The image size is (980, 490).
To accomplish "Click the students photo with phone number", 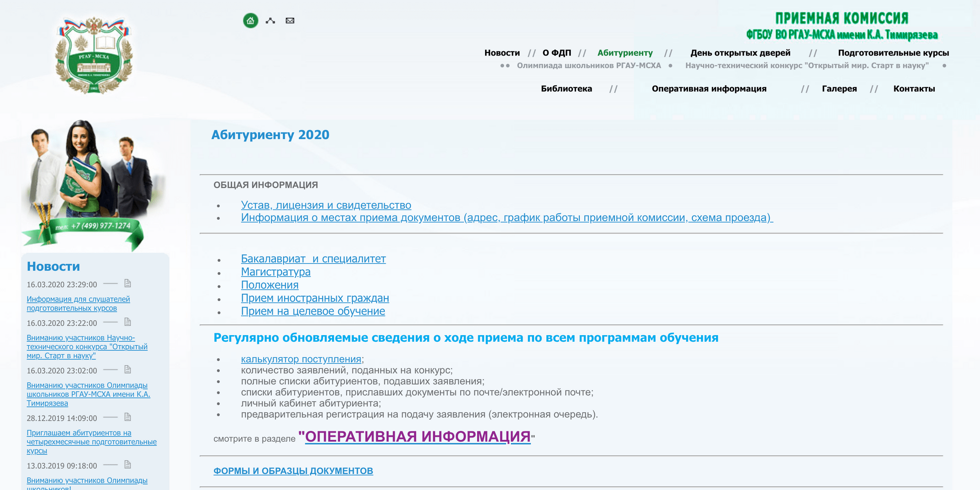I will click(x=94, y=185).
